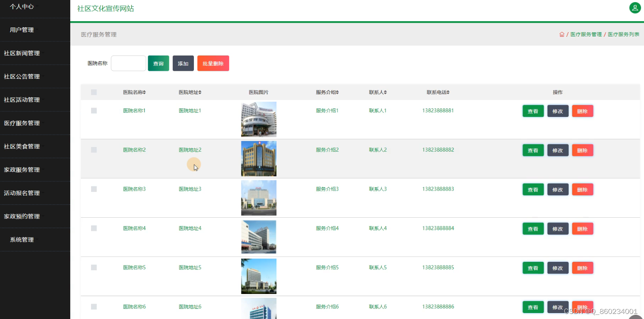
Task: Click 删除 for 医院名称2 row
Action: [x=583, y=150]
